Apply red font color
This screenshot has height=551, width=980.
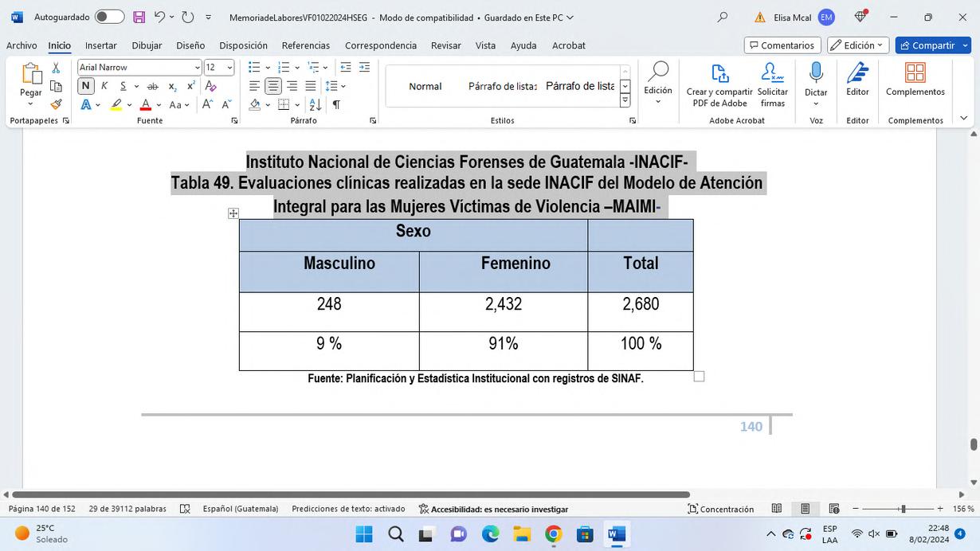[146, 104]
